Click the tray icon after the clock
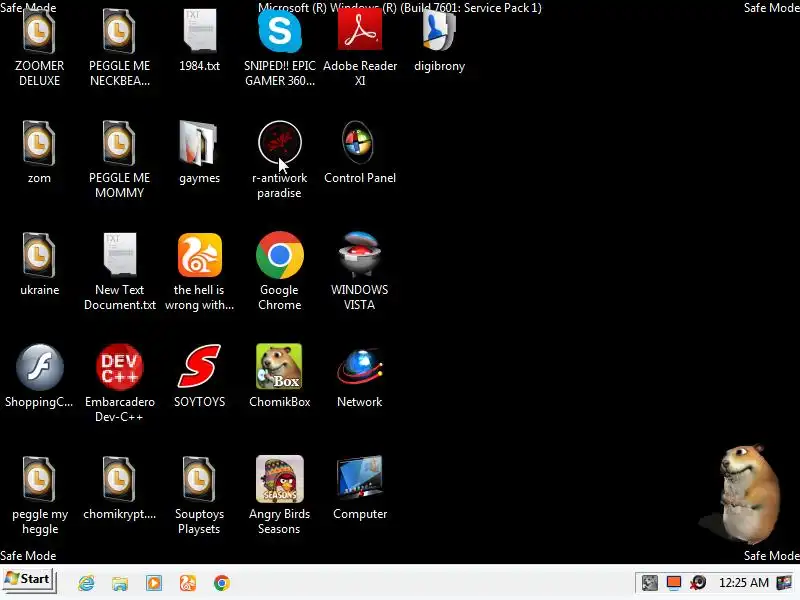The width and height of the screenshot is (800, 600). click(784, 583)
